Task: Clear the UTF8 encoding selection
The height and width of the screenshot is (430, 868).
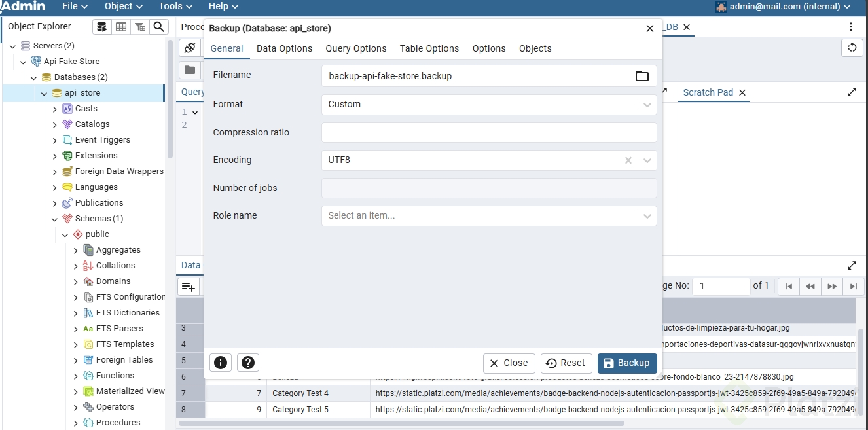Action: [x=628, y=160]
